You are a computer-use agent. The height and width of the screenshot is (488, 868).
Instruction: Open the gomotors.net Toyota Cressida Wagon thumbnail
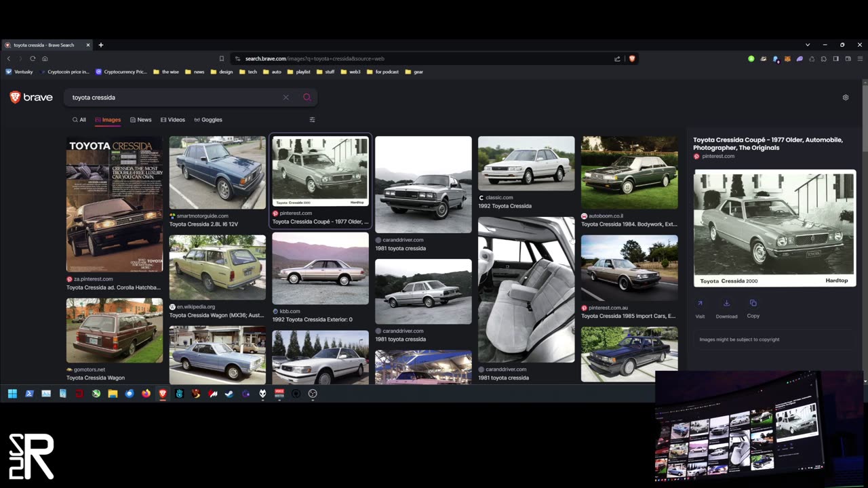point(115,330)
